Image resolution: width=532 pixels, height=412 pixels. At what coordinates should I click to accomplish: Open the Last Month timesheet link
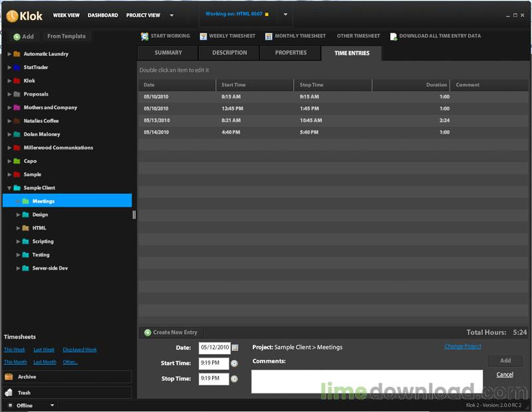click(45, 362)
